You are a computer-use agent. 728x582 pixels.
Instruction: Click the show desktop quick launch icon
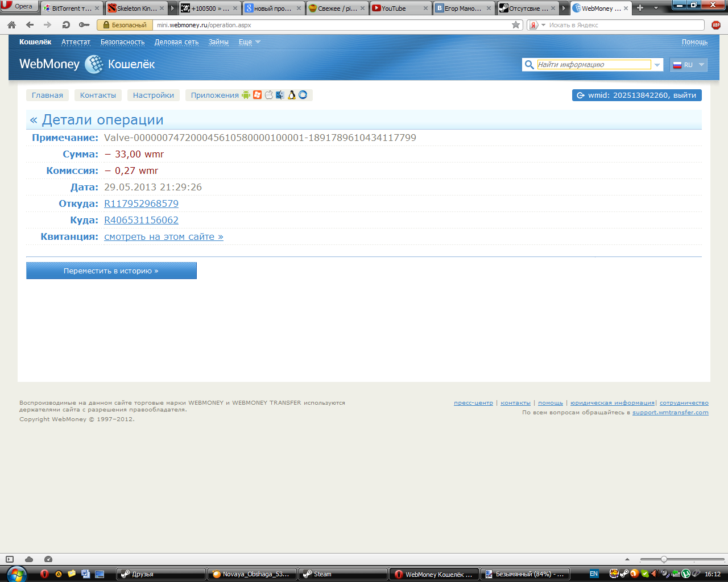click(x=100, y=574)
